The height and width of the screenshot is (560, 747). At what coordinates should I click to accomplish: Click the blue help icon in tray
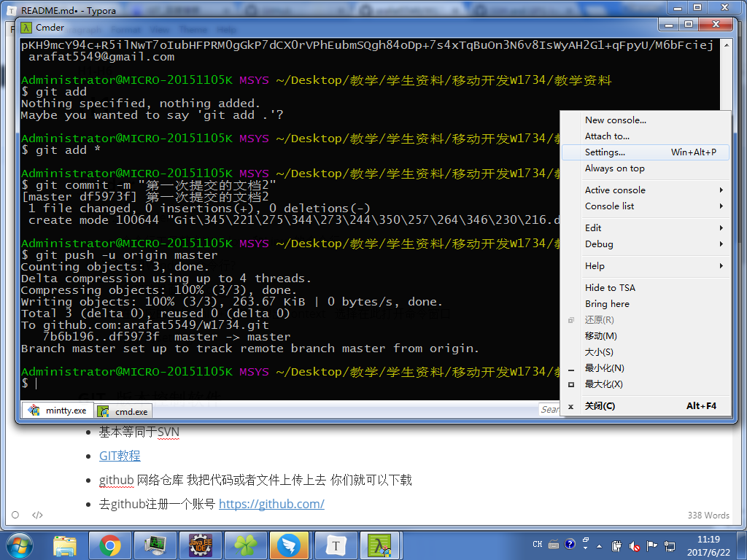tap(569, 544)
